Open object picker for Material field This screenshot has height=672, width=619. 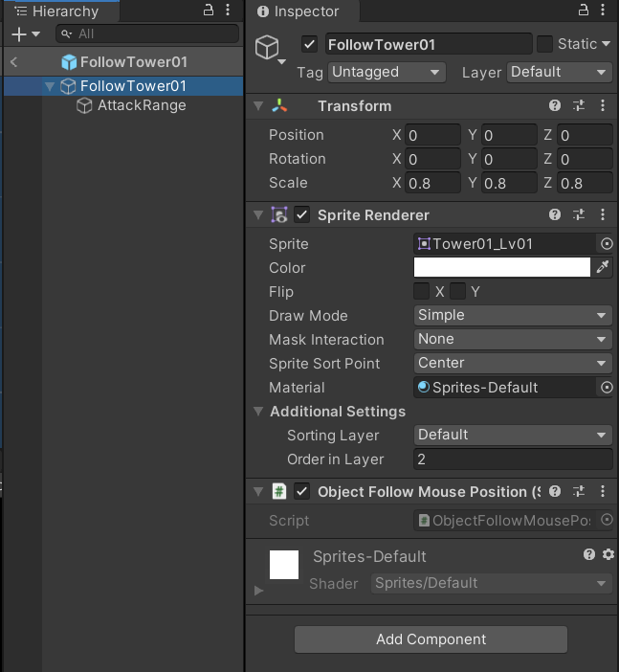606,388
